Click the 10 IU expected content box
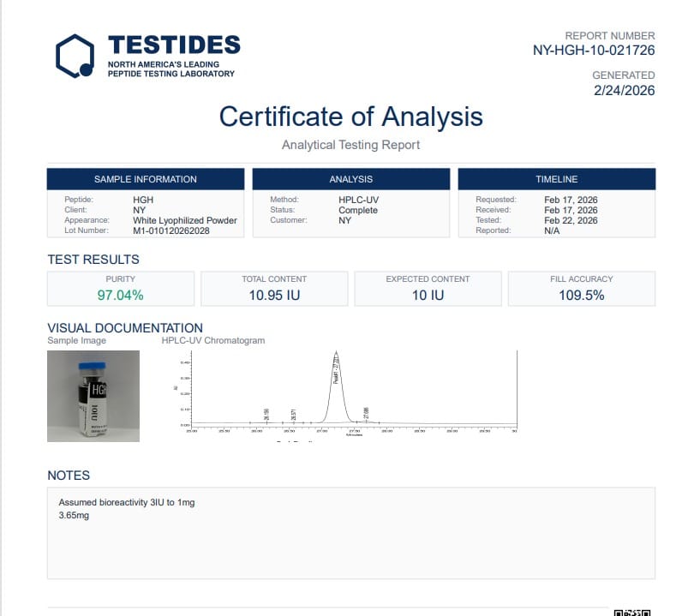694x616 pixels. pyautogui.click(x=428, y=290)
